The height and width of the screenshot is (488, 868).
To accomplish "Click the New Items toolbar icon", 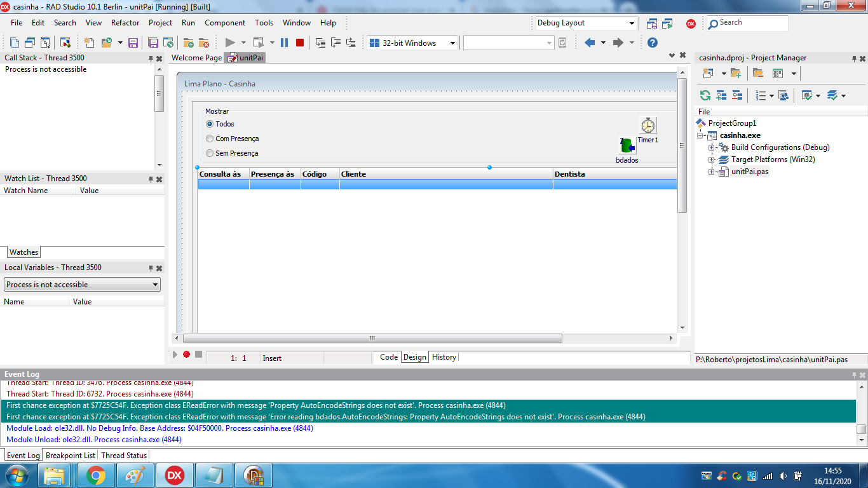I will (x=90, y=43).
